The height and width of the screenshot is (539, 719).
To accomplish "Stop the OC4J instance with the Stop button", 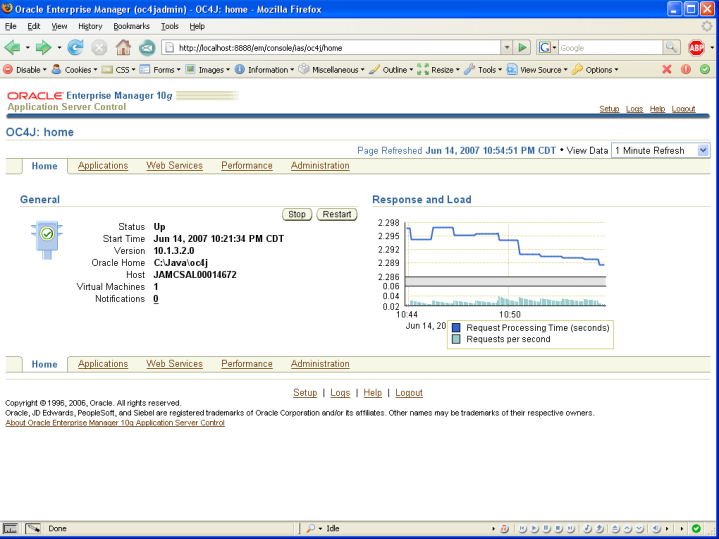I will click(x=297, y=214).
